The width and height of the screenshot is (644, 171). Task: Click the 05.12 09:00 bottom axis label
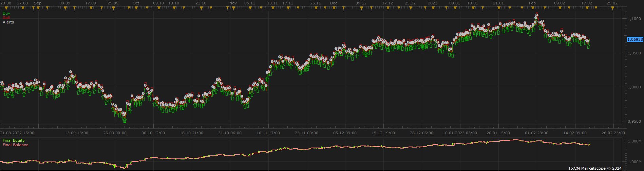[345, 133]
